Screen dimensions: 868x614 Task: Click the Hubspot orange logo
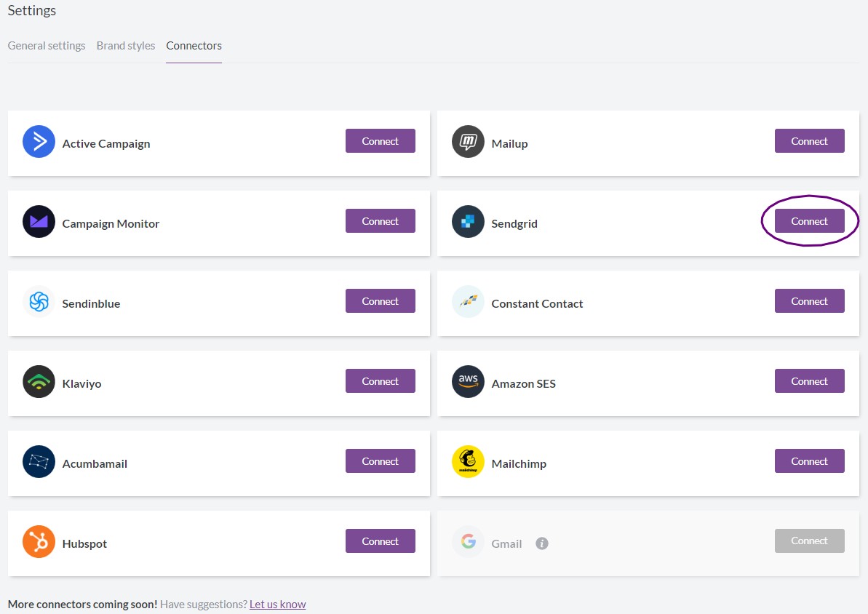point(39,541)
